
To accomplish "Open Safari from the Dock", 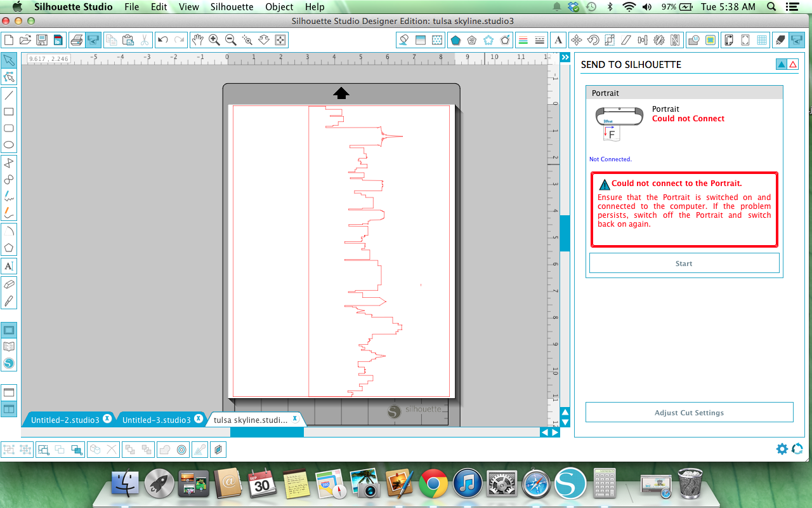I will click(x=536, y=485).
